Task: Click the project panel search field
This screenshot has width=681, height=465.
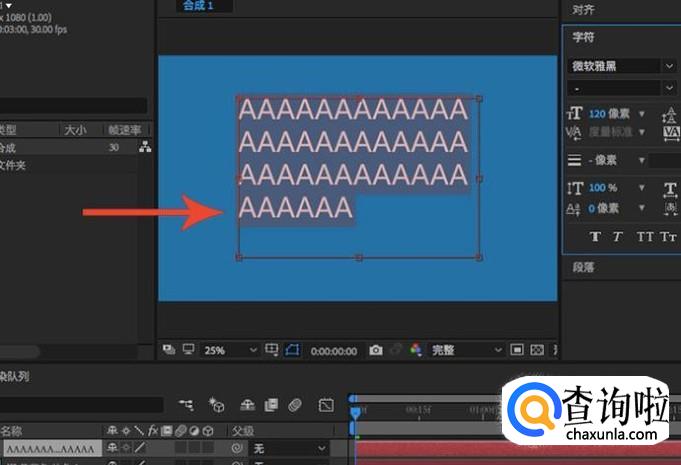Action: 73,106
